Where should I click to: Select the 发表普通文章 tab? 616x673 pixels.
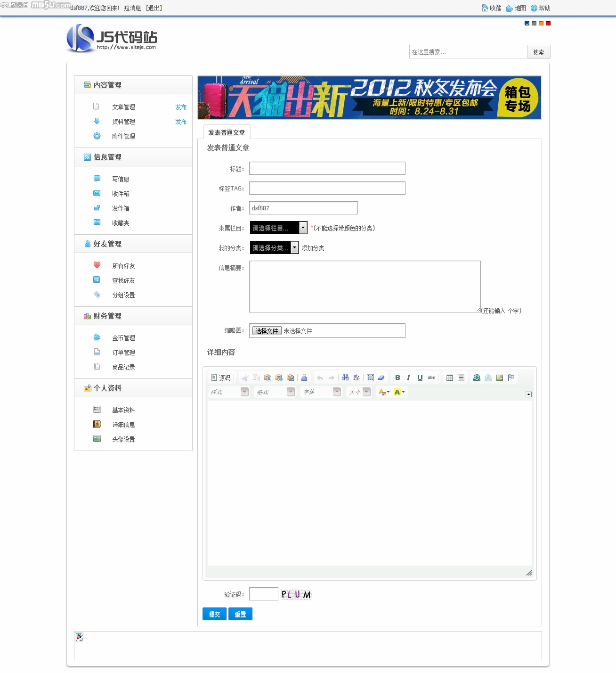[x=227, y=132]
